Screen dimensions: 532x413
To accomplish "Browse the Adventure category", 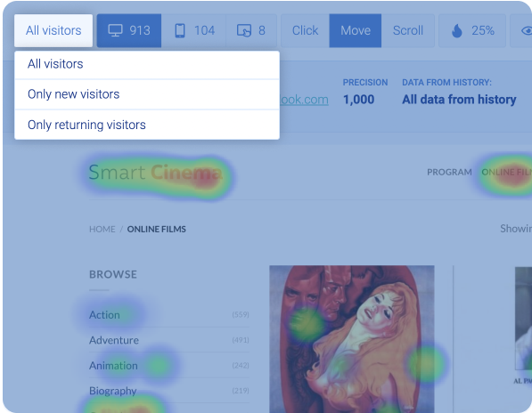I will (x=114, y=340).
